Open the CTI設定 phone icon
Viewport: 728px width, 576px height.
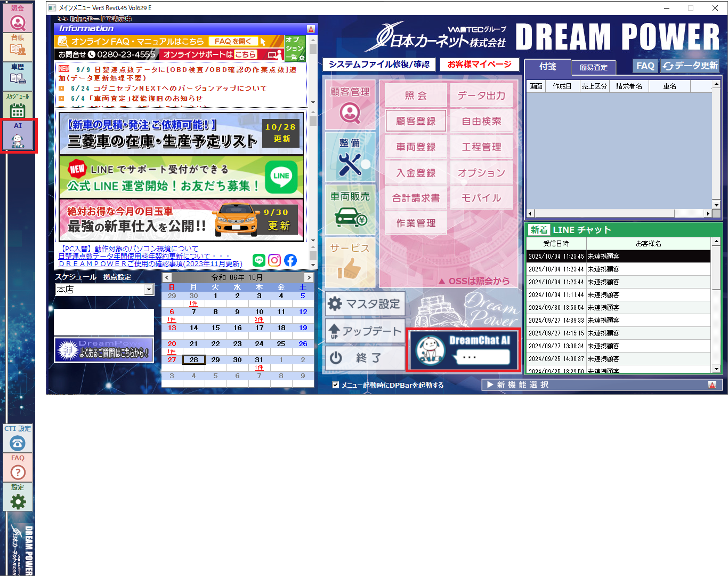pyautogui.click(x=18, y=438)
